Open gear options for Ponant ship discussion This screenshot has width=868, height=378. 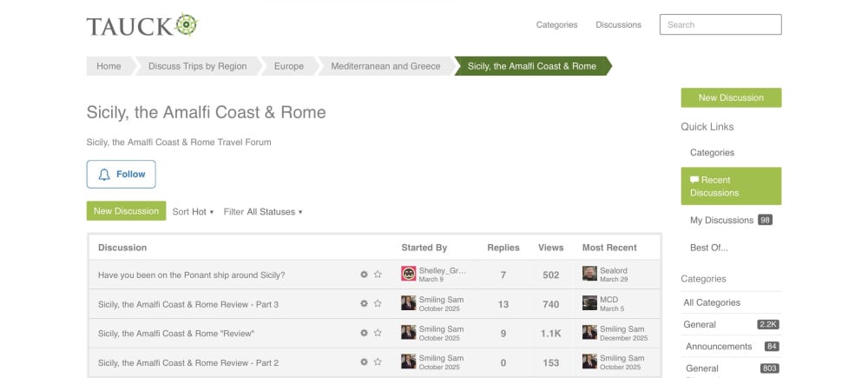[x=364, y=275]
